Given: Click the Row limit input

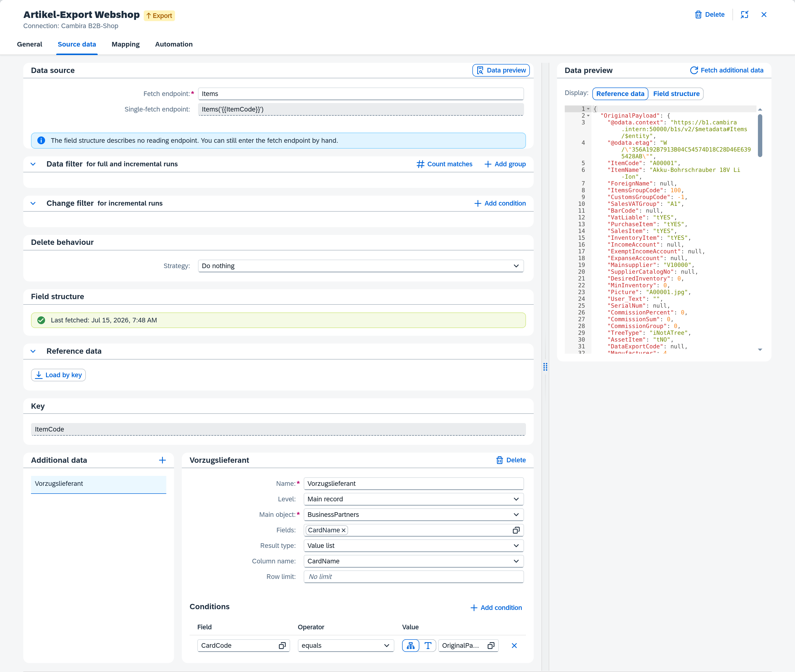Looking at the screenshot, I should [x=414, y=577].
